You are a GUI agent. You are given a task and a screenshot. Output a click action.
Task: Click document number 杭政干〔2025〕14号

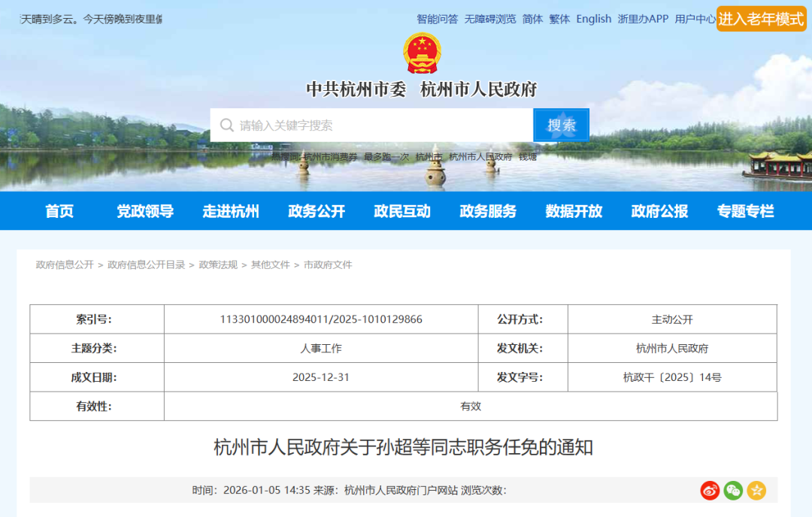tap(672, 377)
